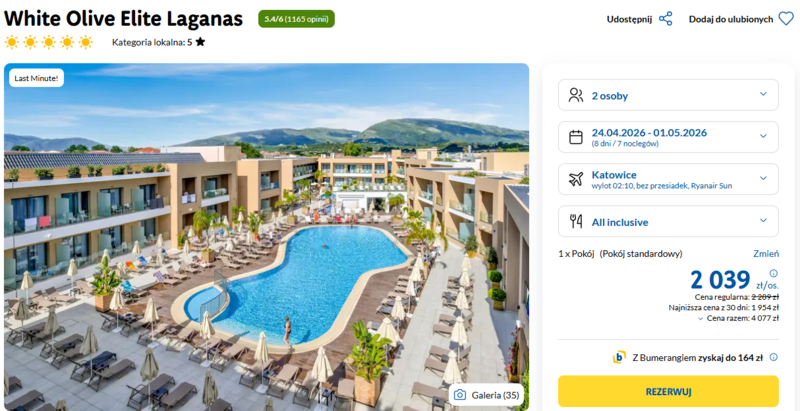
Task: Open the 5.4/6 reviews rating badge
Action: pos(296,19)
